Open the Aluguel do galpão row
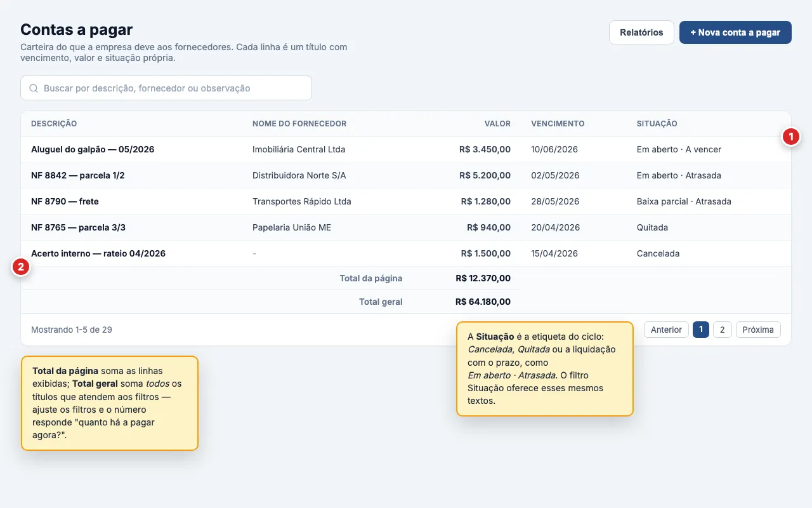The height and width of the screenshot is (508, 812). point(406,149)
